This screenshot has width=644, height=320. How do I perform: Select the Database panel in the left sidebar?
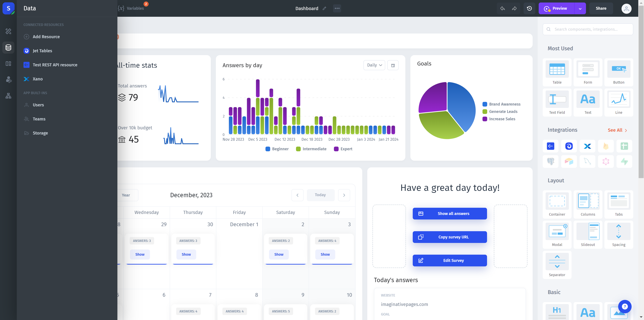tap(8, 47)
